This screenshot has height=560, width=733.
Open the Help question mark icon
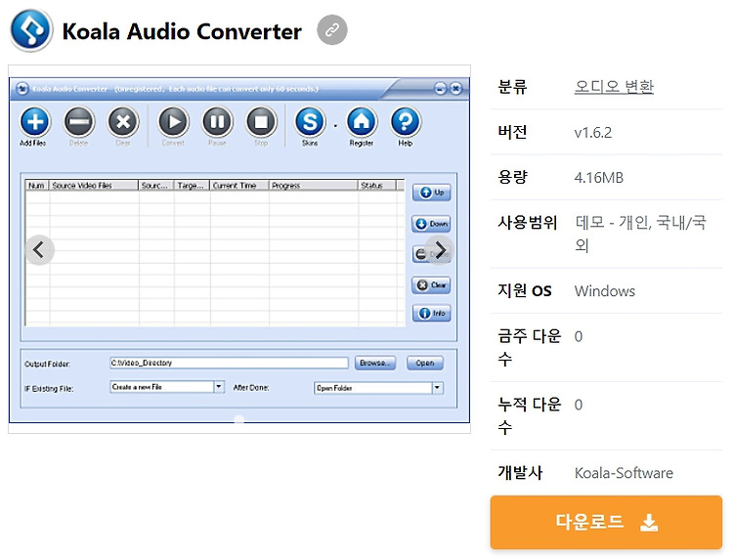click(x=406, y=121)
